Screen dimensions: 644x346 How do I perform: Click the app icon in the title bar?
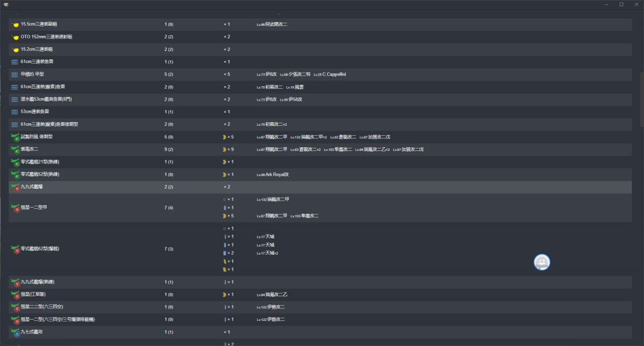tap(6, 4)
